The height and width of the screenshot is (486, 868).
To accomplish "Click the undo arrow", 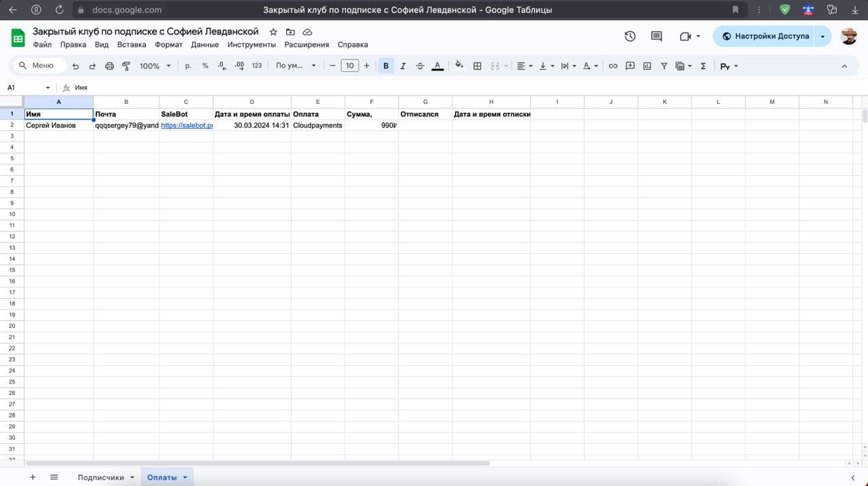I will 75,66.
